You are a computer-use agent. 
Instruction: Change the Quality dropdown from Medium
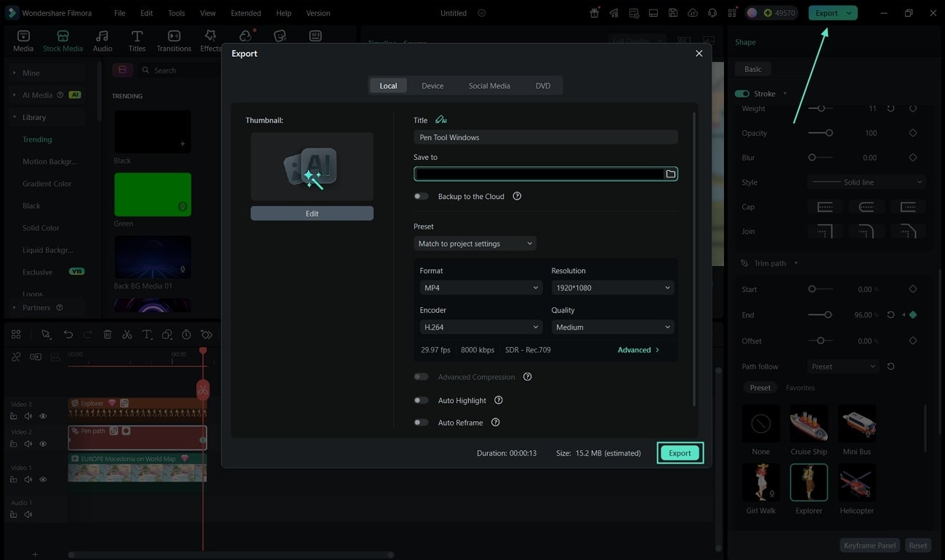612,327
